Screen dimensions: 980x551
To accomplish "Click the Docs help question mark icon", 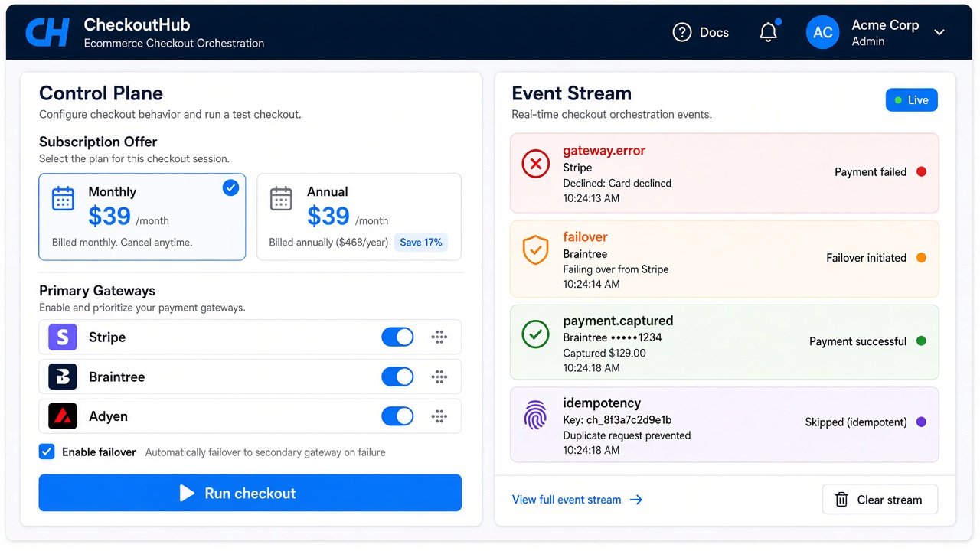I will point(681,32).
